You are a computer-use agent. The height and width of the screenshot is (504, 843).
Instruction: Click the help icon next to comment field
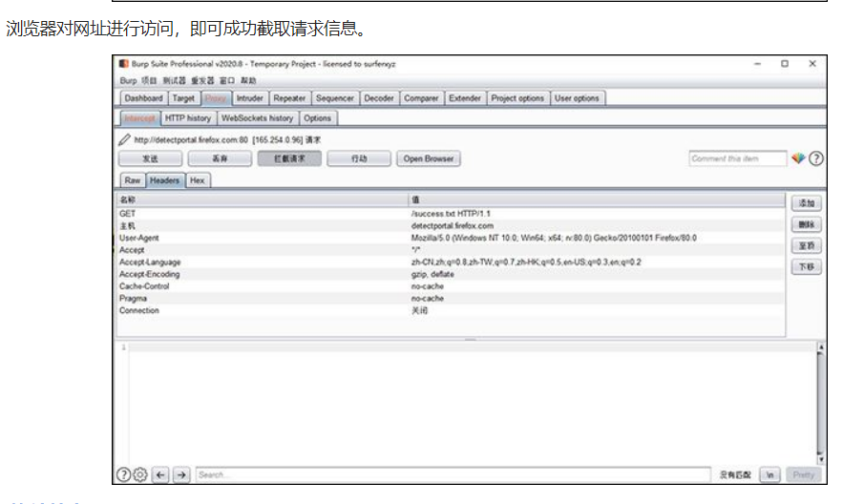tap(816, 158)
